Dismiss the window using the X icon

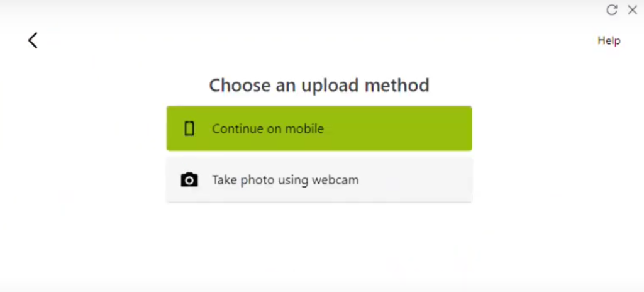(633, 10)
